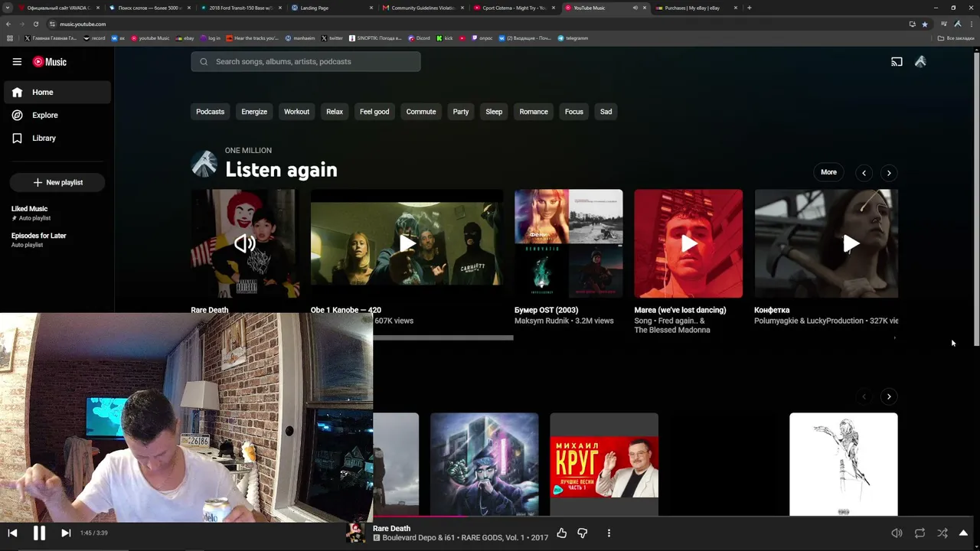
Task: Reload the page in browser toolbar
Action: point(35,24)
